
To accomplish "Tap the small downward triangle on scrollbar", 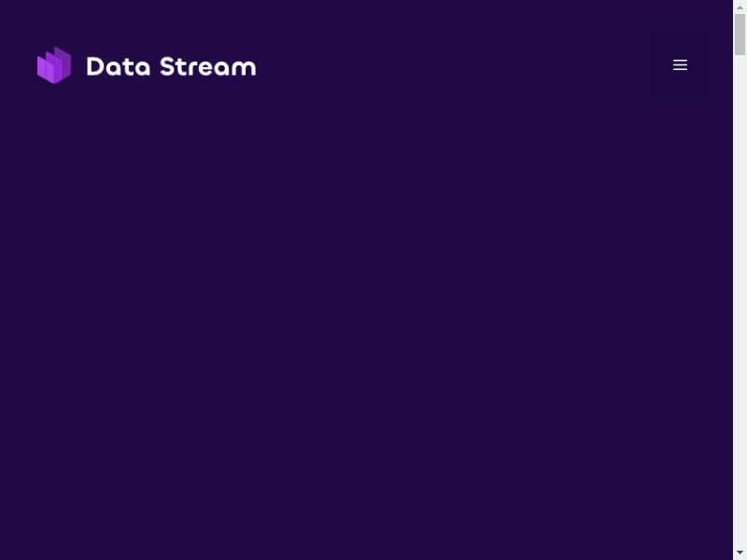I will coord(740,553).
